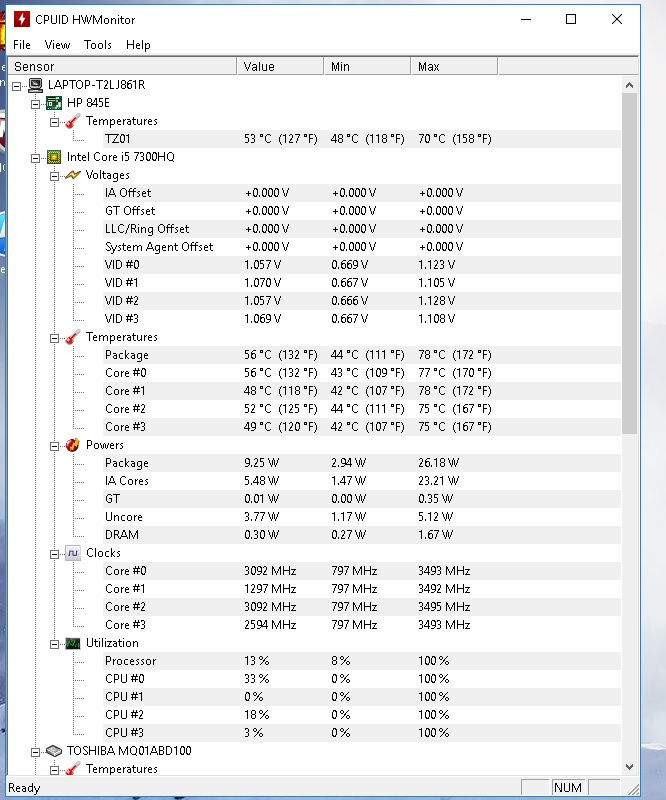This screenshot has width=666, height=800.
Task: Click the vertical scrollbar thumb
Action: [x=629, y=263]
